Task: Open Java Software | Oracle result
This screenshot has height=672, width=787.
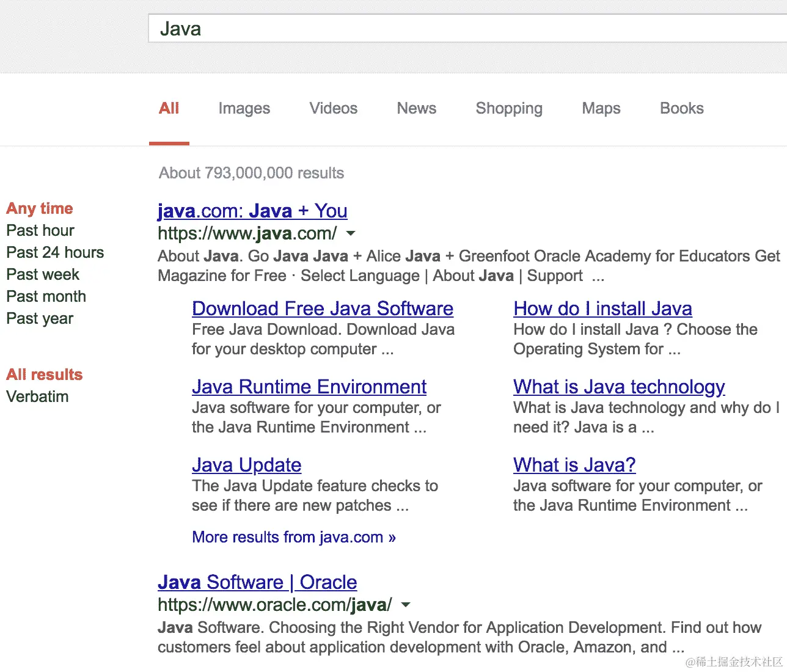Action: [257, 582]
